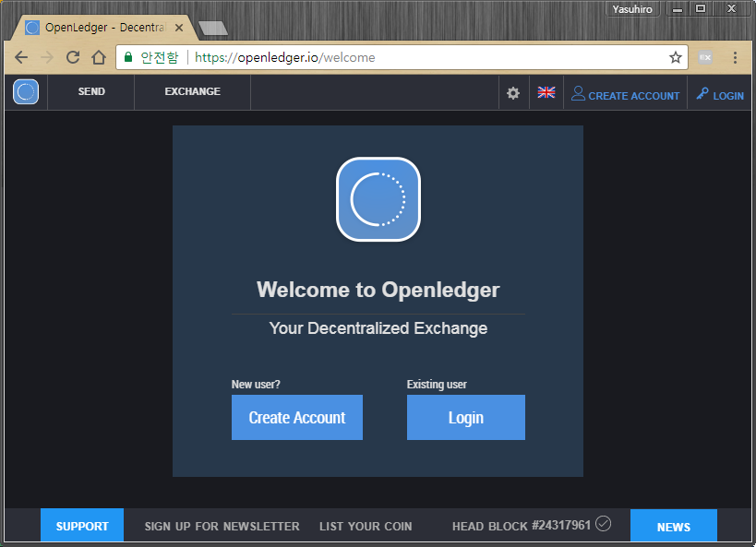This screenshot has height=547, width=756.
Task: Bookmark this page with star icon
Action: [676, 58]
